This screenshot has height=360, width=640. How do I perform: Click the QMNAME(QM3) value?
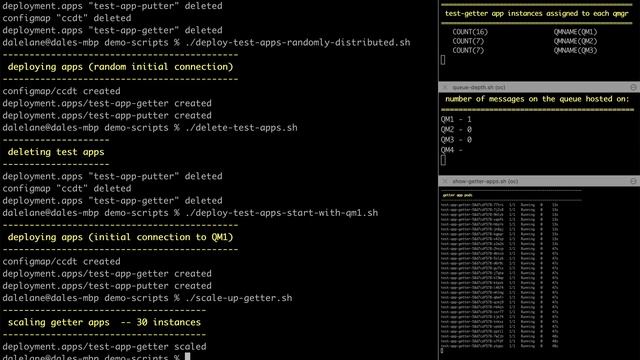[x=575, y=51]
